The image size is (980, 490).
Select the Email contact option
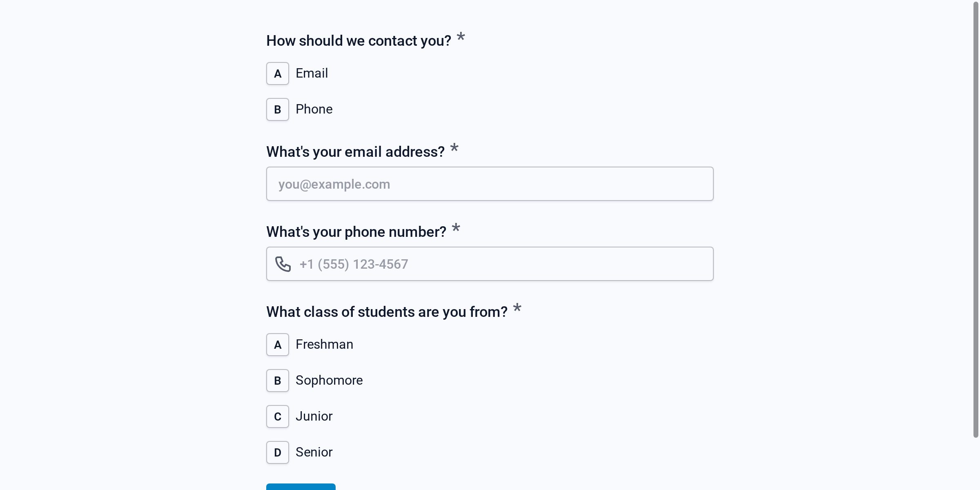pyautogui.click(x=312, y=73)
